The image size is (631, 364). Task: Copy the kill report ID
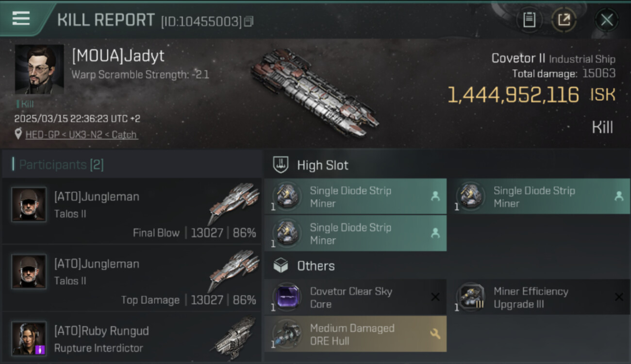click(x=249, y=21)
